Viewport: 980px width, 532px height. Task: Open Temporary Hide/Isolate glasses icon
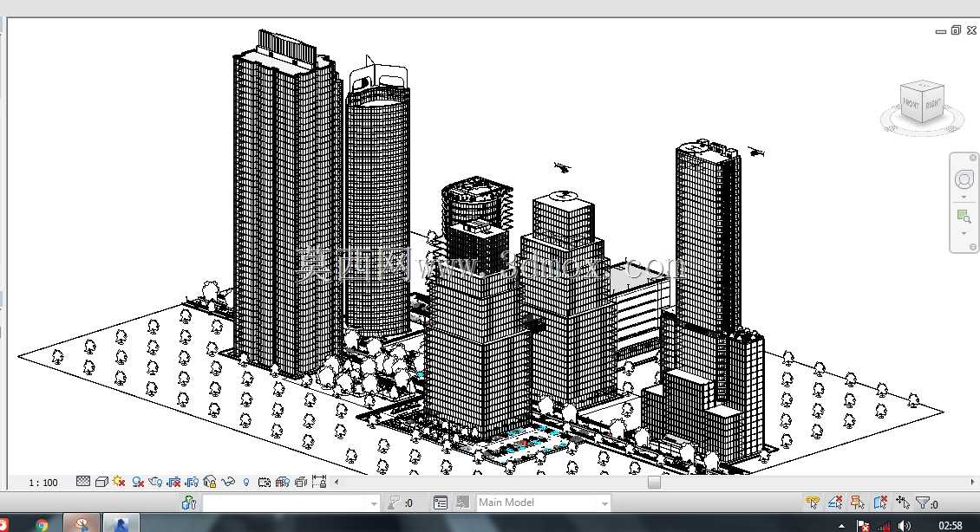point(228,482)
